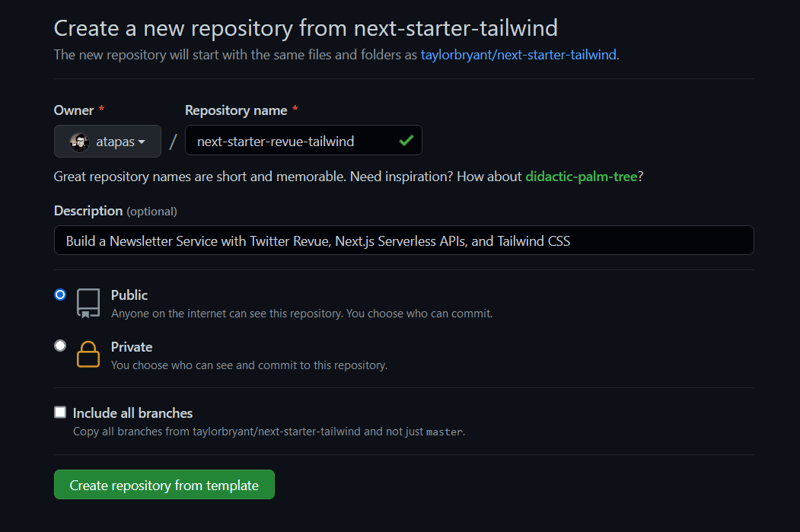This screenshot has height=532, width=800.
Task: Click the Private option label
Action: 132,347
